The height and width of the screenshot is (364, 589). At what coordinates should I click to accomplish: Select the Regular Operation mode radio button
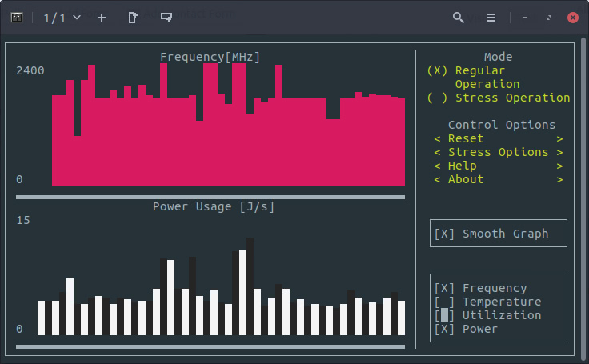click(x=438, y=70)
